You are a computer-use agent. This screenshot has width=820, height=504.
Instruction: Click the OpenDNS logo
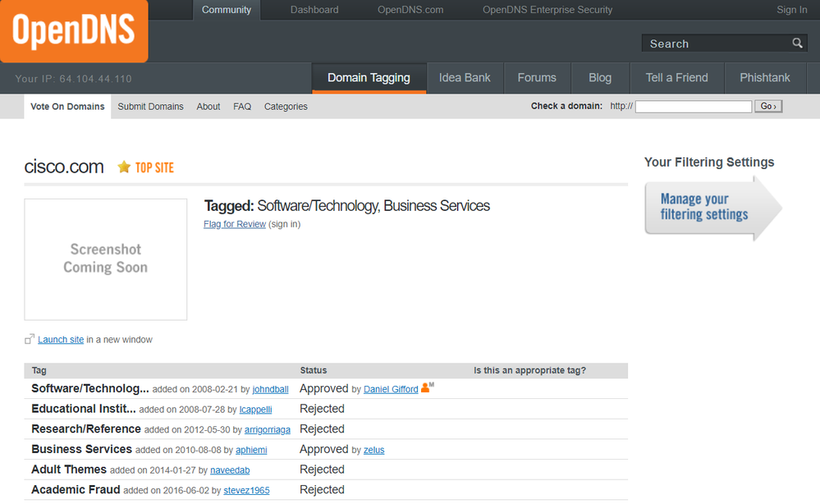[x=74, y=30]
